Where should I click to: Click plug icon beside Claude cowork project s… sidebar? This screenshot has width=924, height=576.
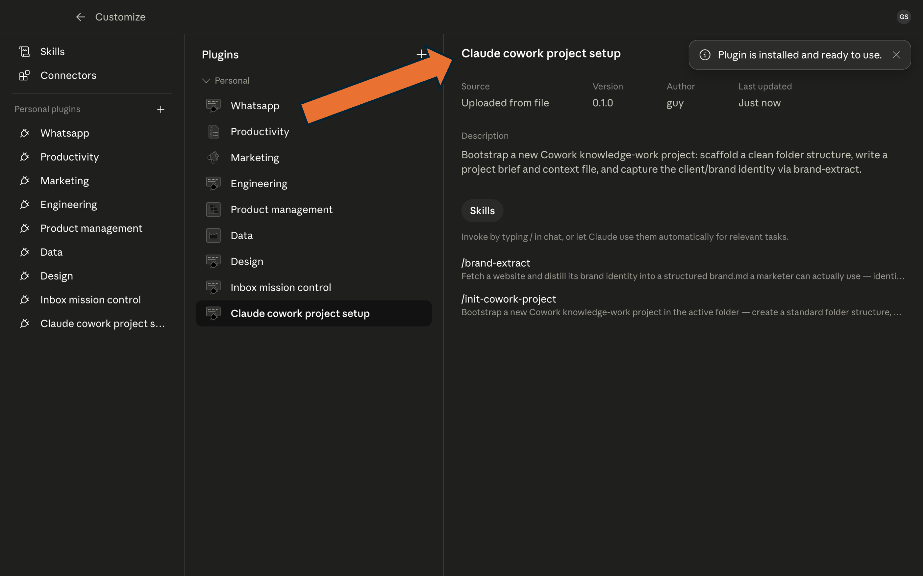pyautogui.click(x=25, y=324)
